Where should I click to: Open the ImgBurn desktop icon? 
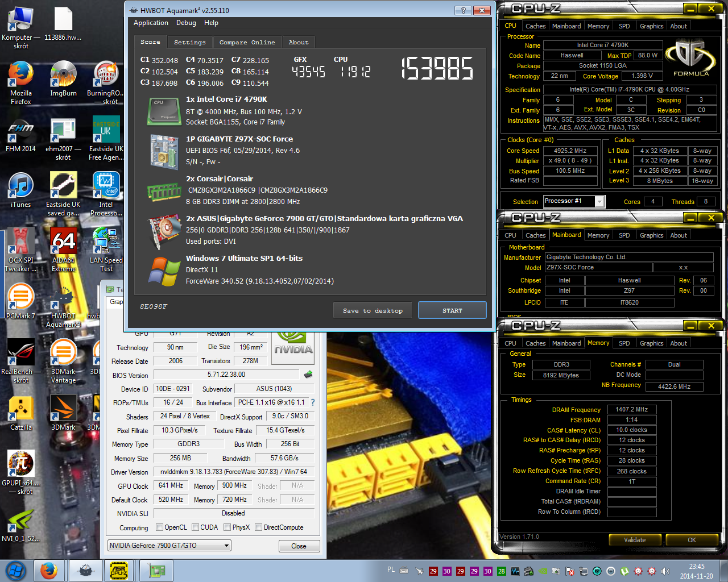coord(63,79)
